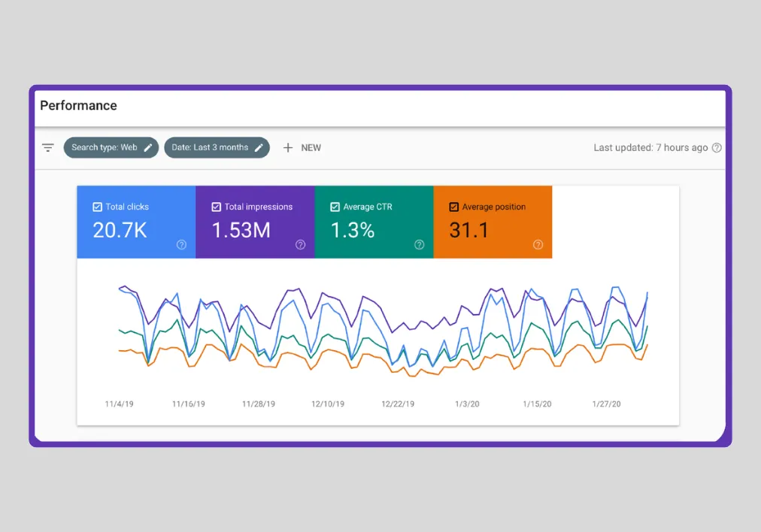This screenshot has height=532, width=761.
Task: Click the 1/27/20 date axis label
Action: [x=605, y=404]
